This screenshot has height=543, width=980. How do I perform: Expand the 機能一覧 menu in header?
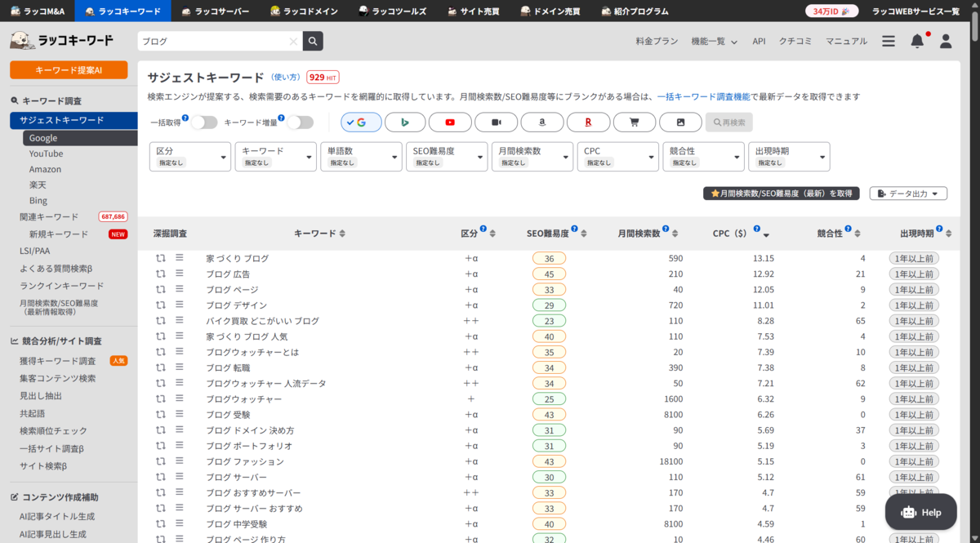tap(714, 41)
